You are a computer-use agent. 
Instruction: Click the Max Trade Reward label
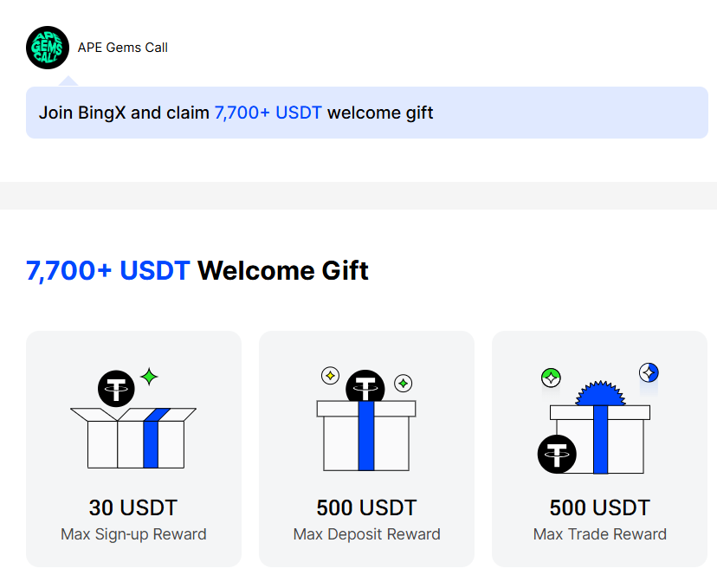point(599,534)
